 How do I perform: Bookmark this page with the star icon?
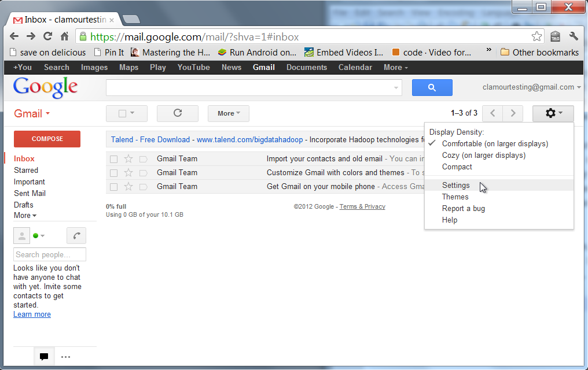tap(536, 36)
